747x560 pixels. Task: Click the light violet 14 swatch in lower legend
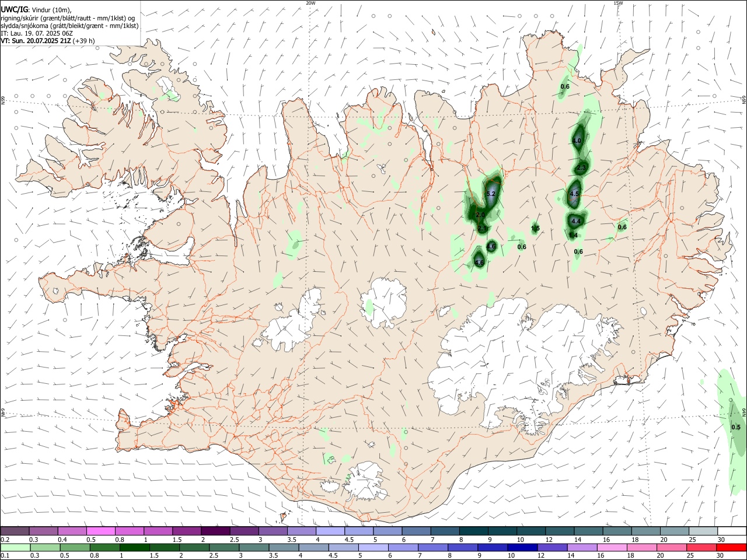pos(582,547)
